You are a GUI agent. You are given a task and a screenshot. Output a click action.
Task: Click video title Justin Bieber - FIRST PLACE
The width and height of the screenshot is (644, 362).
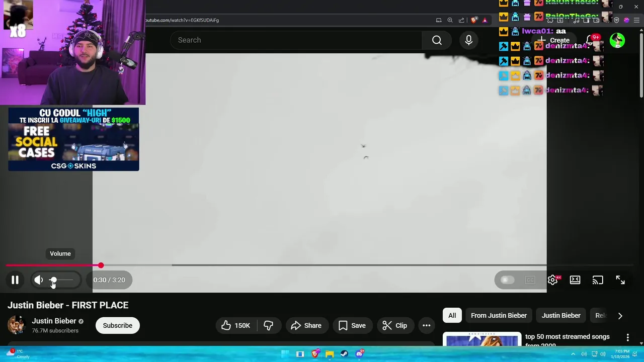[x=68, y=305]
